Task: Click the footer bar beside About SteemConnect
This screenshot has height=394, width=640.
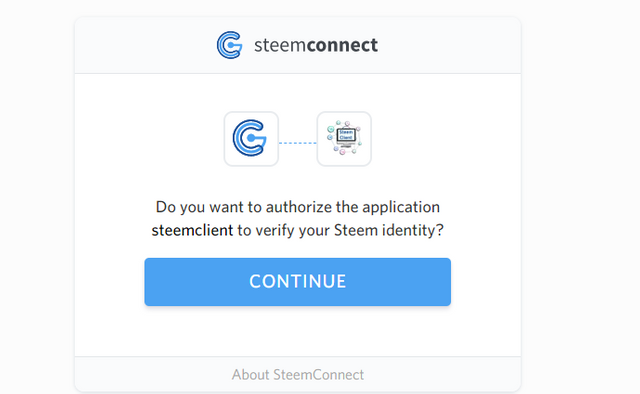Action: point(442,374)
